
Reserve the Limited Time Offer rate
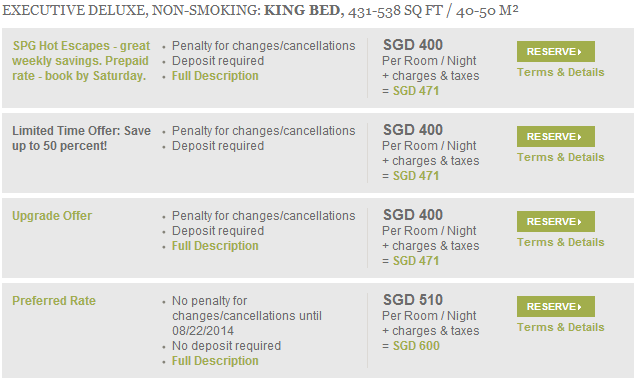pyautogui.click(x=556, y=137)
